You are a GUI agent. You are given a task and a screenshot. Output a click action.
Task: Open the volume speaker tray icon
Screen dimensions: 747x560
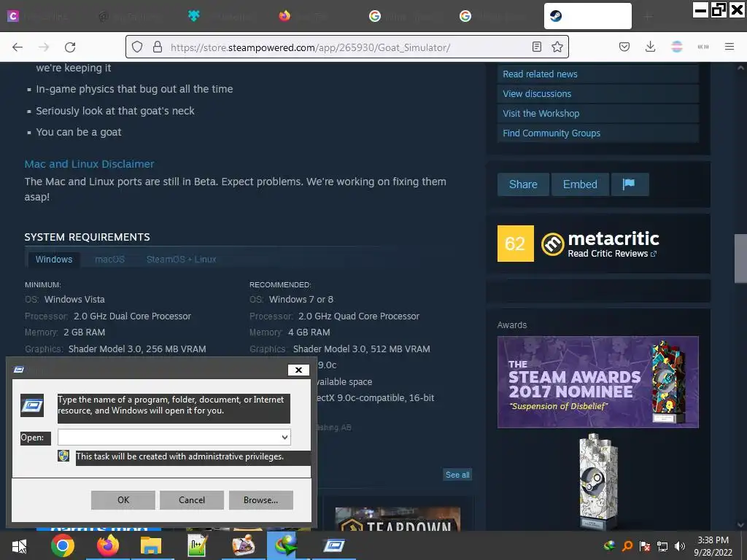point(680,546)
